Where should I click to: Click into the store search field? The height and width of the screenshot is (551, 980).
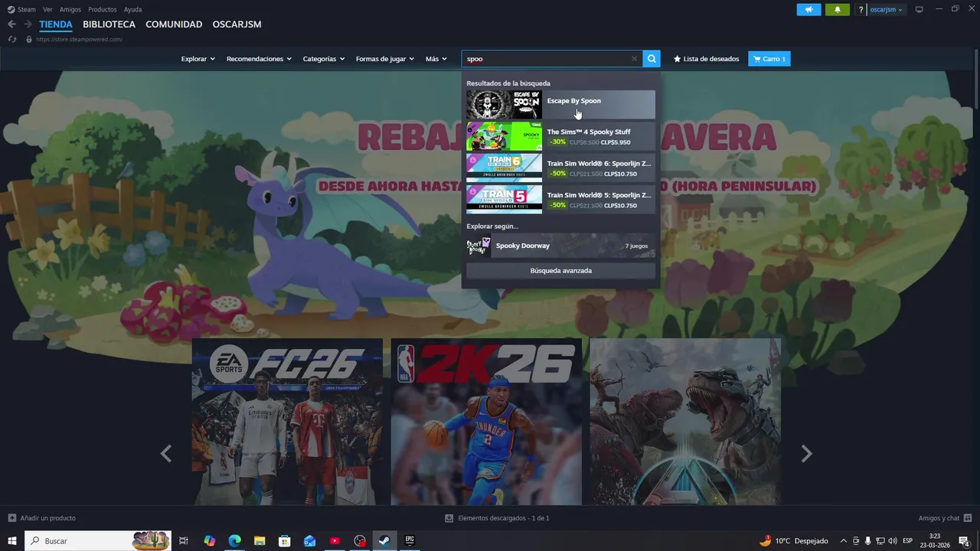point(551,59)
